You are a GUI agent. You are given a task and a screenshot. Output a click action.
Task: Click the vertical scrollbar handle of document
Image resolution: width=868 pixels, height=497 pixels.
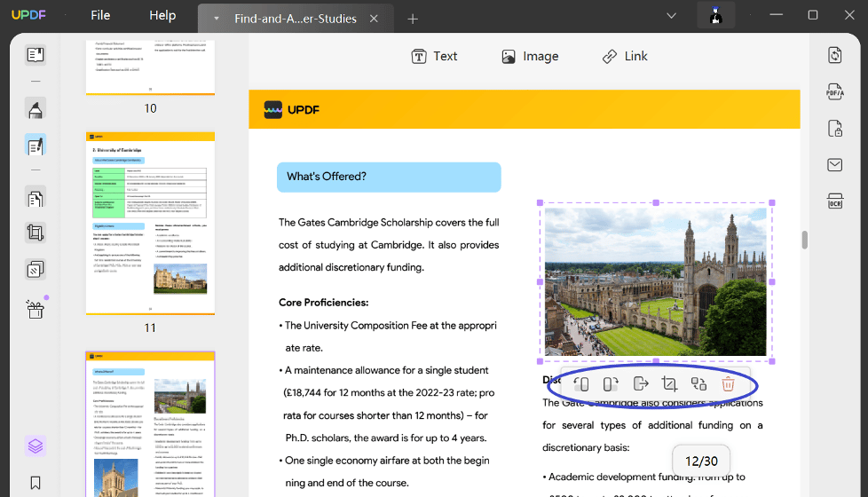tap(804, 241)
